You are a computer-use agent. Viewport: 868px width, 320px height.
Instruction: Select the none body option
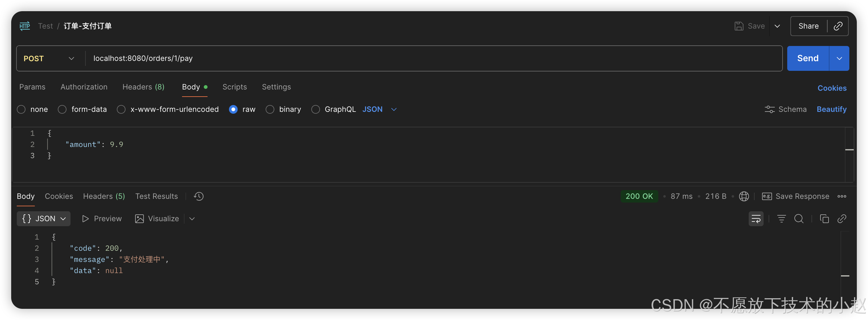click(x=21, y=109)
